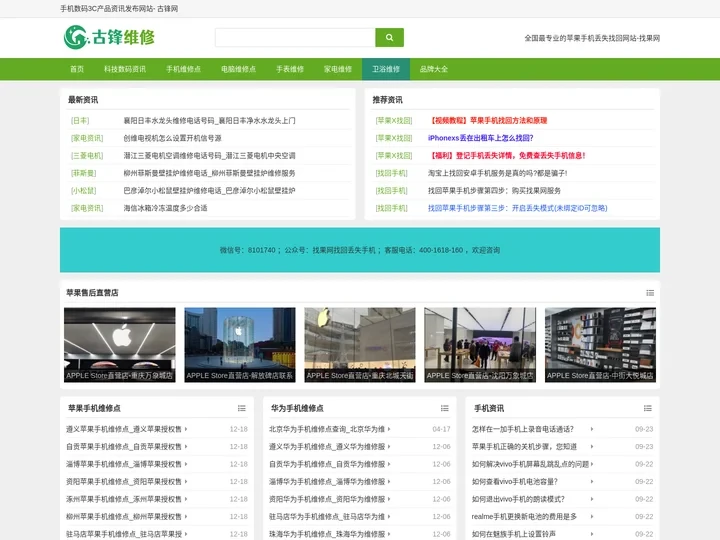The height and width of the screenshot is (540, 720).
Task: Click the 古锋维修 logo
Action: (109, 37)
